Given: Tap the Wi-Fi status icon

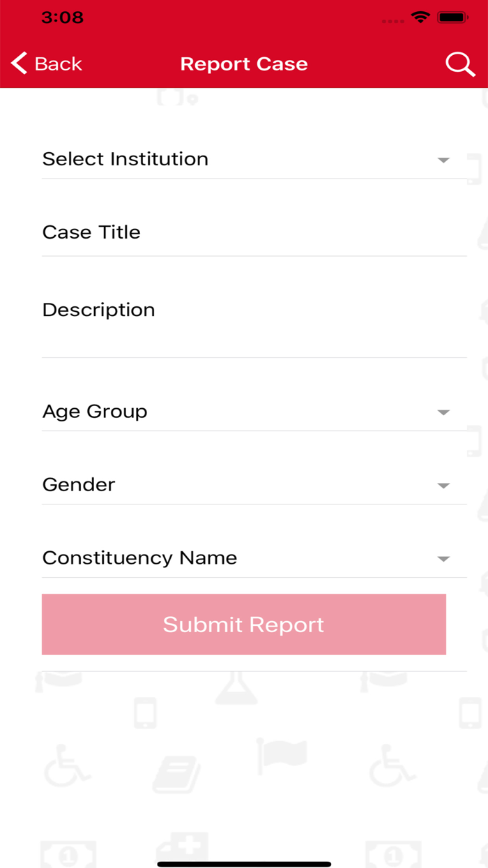Looking at the screenshot, I should (x=420, y=20).
